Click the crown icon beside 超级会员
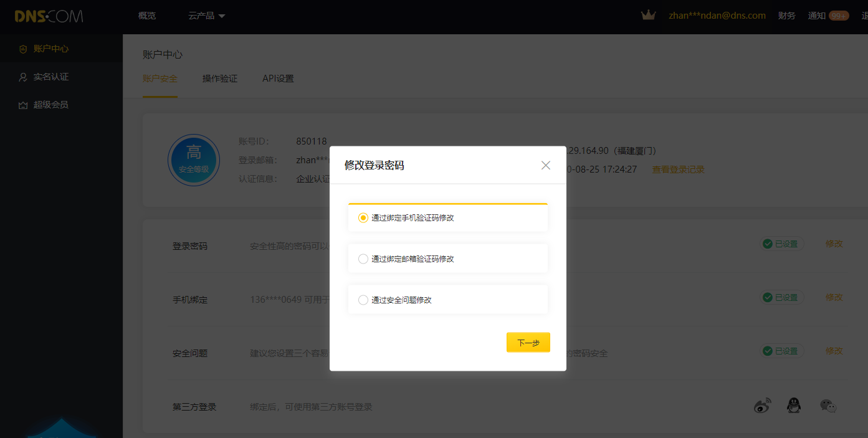The height and width of the screenshot is (438, 868). click(x=23, y=105)
